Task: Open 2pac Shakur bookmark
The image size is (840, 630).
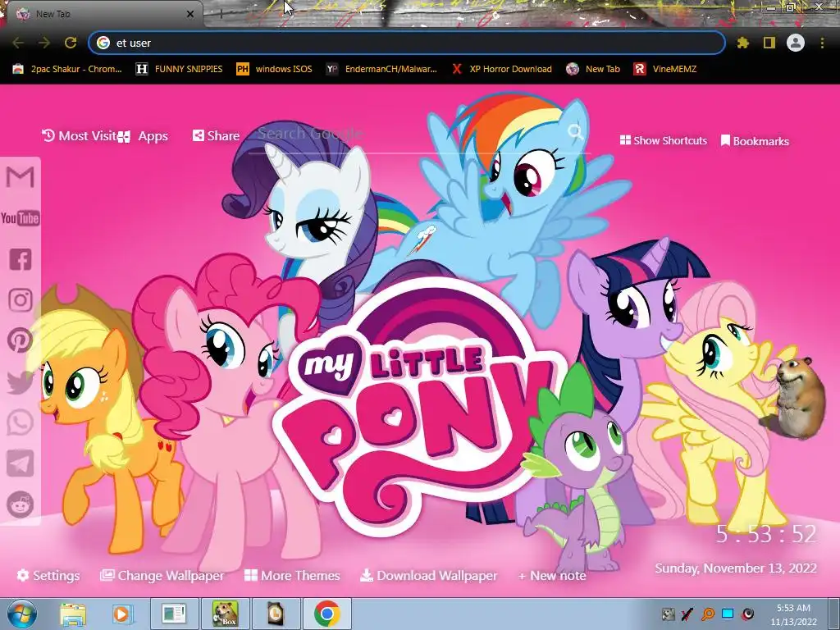Action: click(67, 69)
